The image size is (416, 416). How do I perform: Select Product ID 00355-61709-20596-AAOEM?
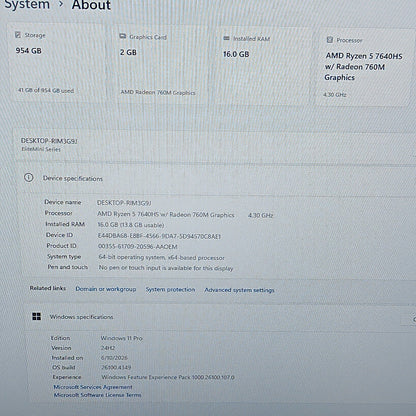point(138,247)
